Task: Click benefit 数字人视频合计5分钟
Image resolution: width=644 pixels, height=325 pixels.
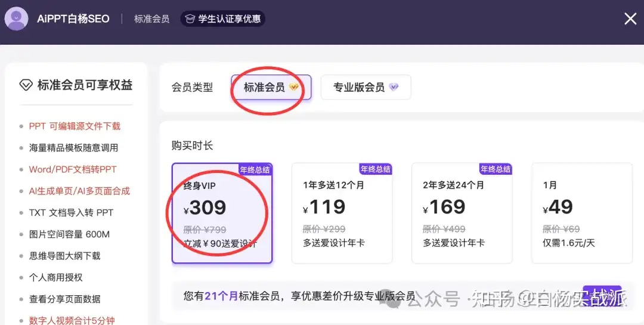Action: tap(72, 320)
